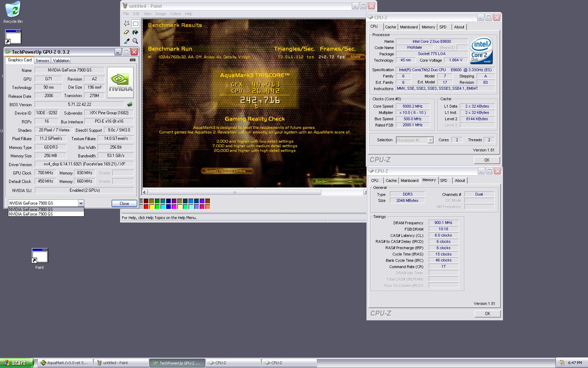Open the View menu in Paint
Screen dimensions: 588x368
click(147, 14)
